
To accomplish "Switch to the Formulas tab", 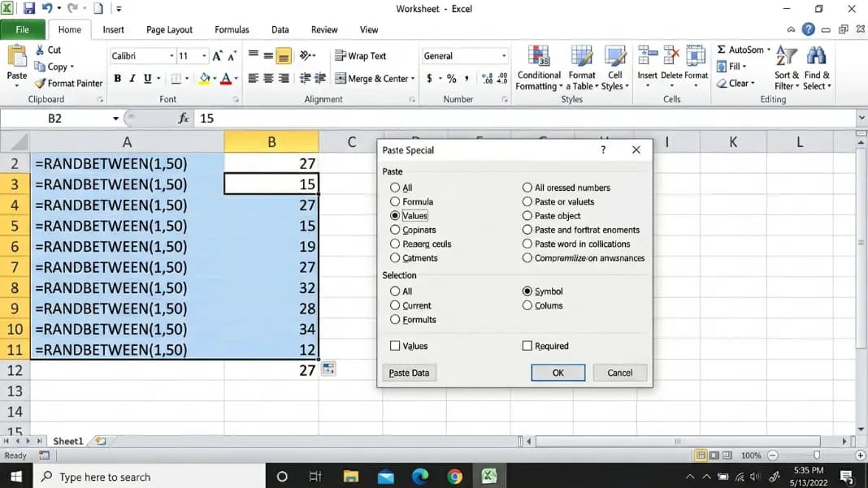I will tap(232, 30).
